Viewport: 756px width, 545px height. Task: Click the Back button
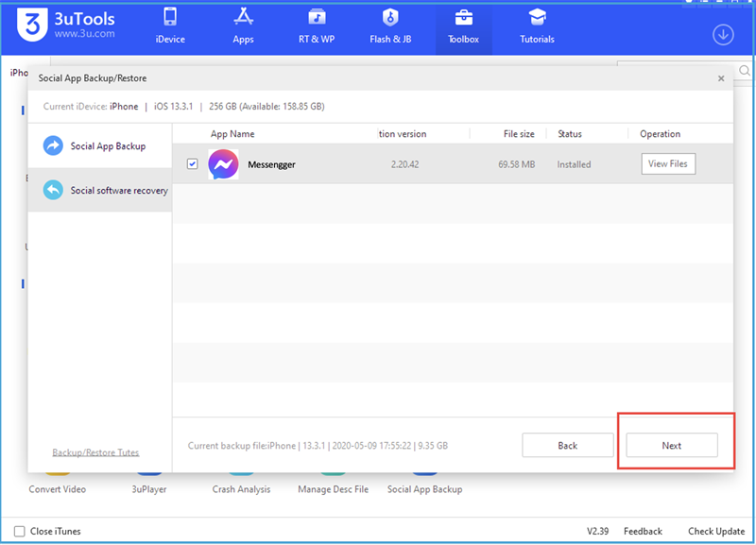(568, 445)
